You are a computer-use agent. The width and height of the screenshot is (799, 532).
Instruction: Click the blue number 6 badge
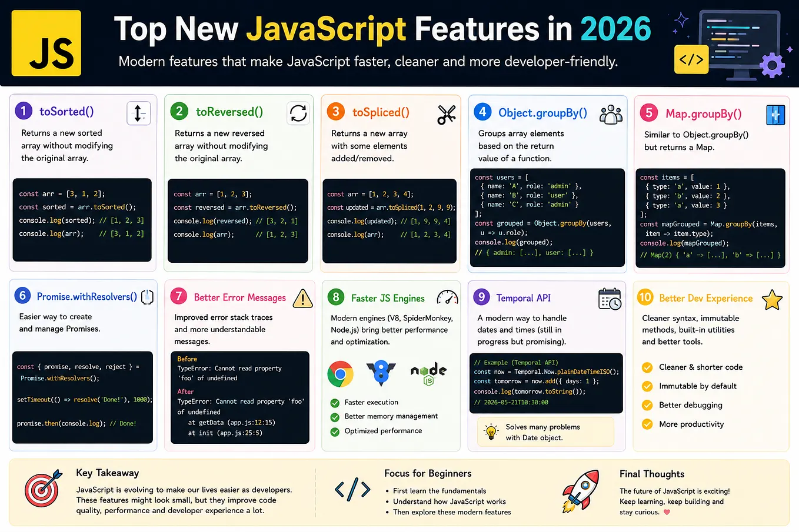[22, 296]
